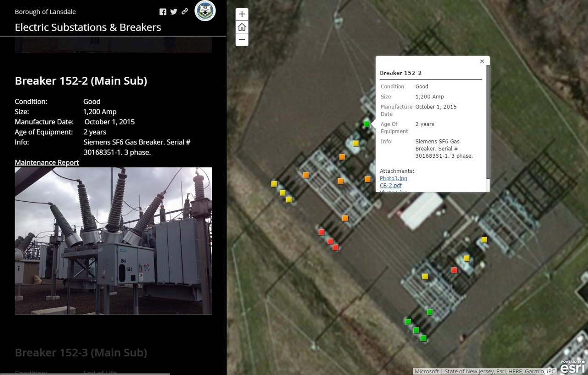Open the Maintenance Report link
This screenshot has width=588, height=375.
click(x=47, y=162)
